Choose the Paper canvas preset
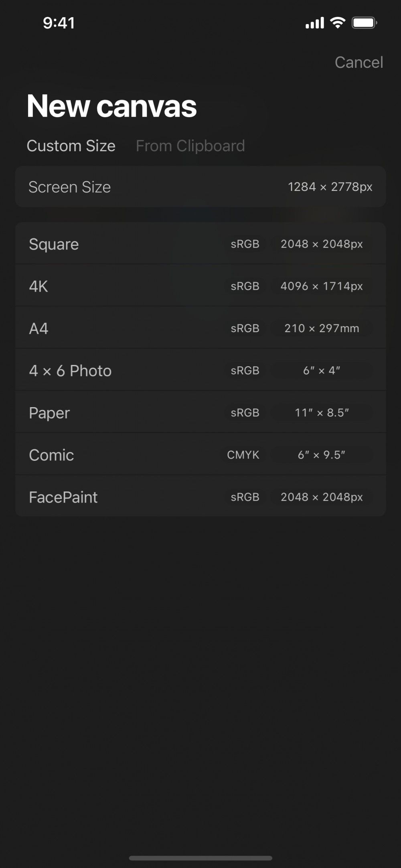Image resolution: width=401 pixels, height=868 pixels. 120,413
